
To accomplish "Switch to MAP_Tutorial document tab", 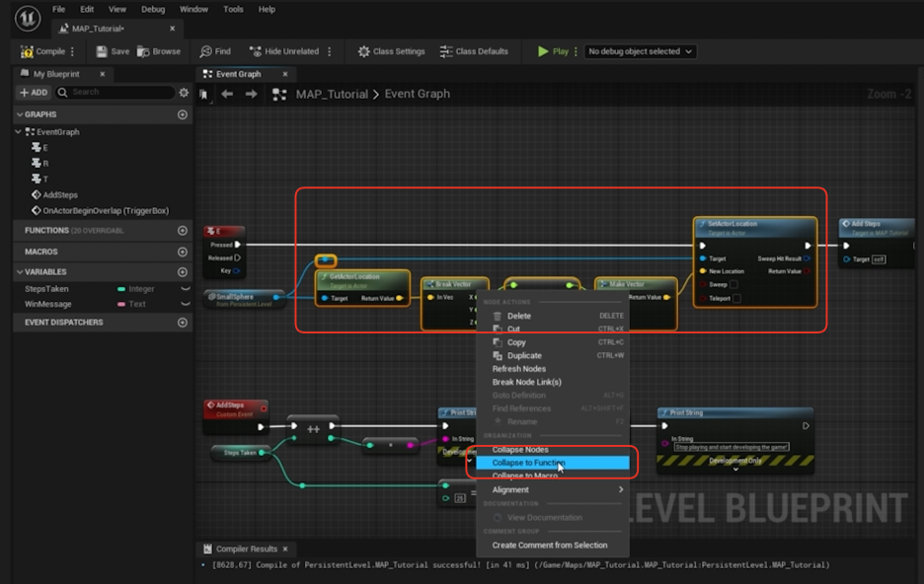I will (x=98, y=29).
